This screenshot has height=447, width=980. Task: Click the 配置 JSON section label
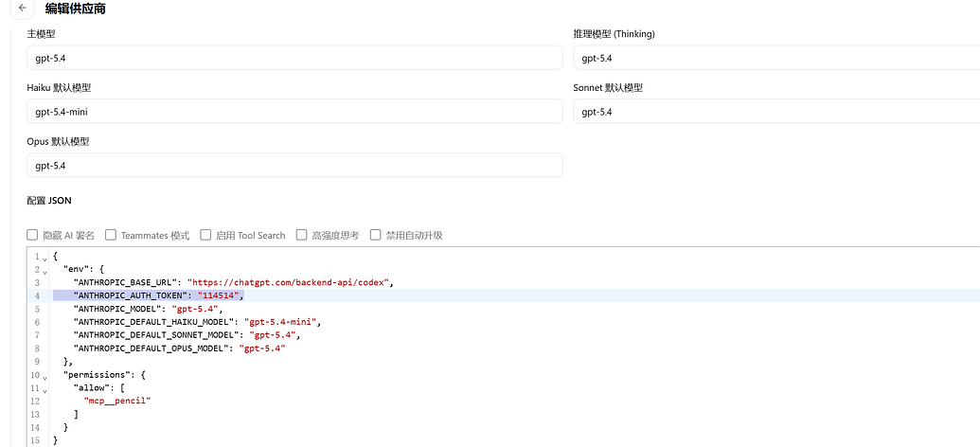click(x=49, y=201)
